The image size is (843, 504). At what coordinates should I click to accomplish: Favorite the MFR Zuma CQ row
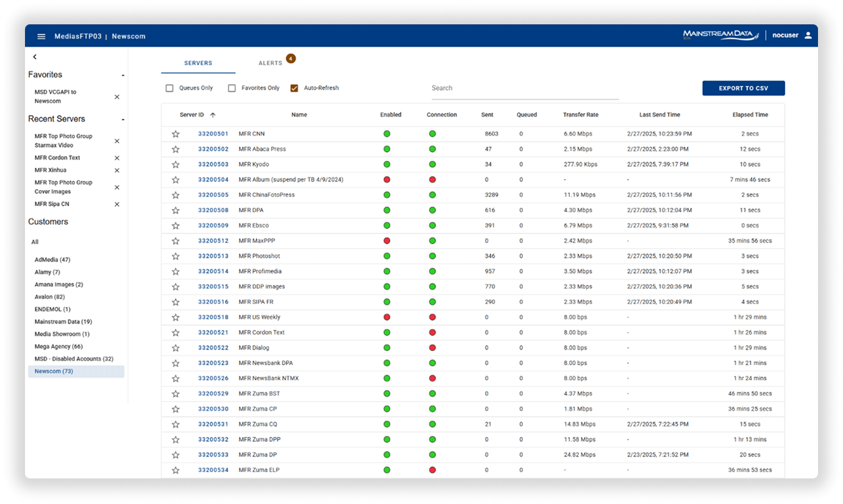tap(176, 424)
